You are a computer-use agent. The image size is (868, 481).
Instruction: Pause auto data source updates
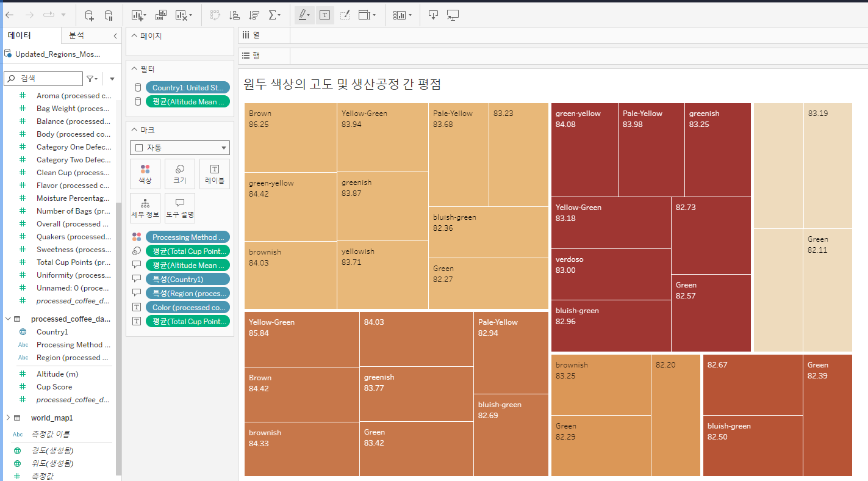[108, 15]
